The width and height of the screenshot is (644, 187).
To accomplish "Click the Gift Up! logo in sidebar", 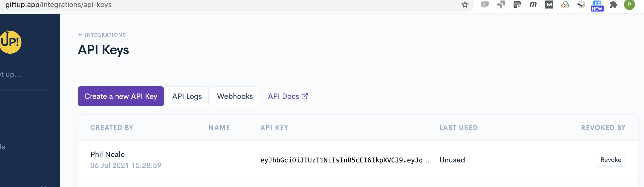I will click(11, 42).
